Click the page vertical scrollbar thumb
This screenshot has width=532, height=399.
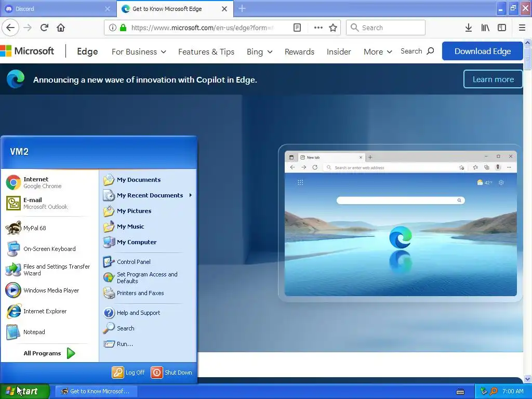[527, 58]
